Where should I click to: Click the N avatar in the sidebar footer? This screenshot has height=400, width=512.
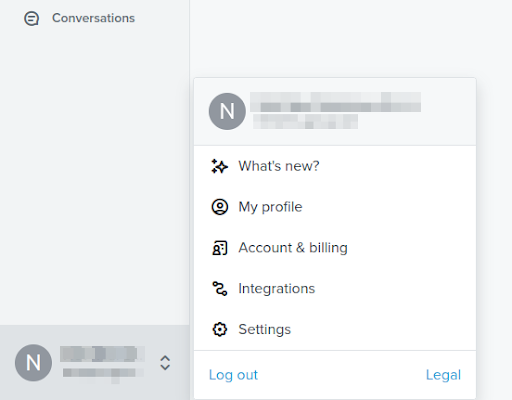pyautogui.click(x=33, y=363)
